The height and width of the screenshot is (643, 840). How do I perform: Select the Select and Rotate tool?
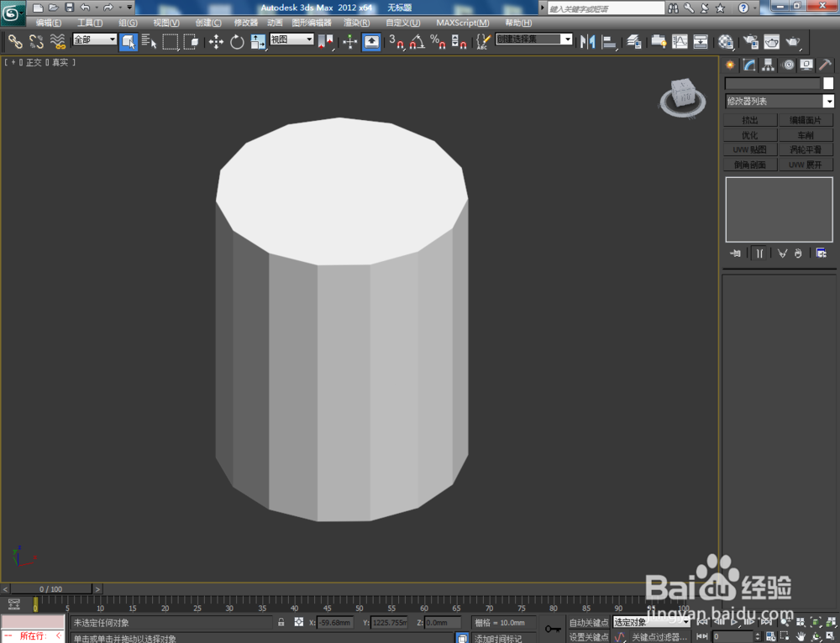coord(237,42)
